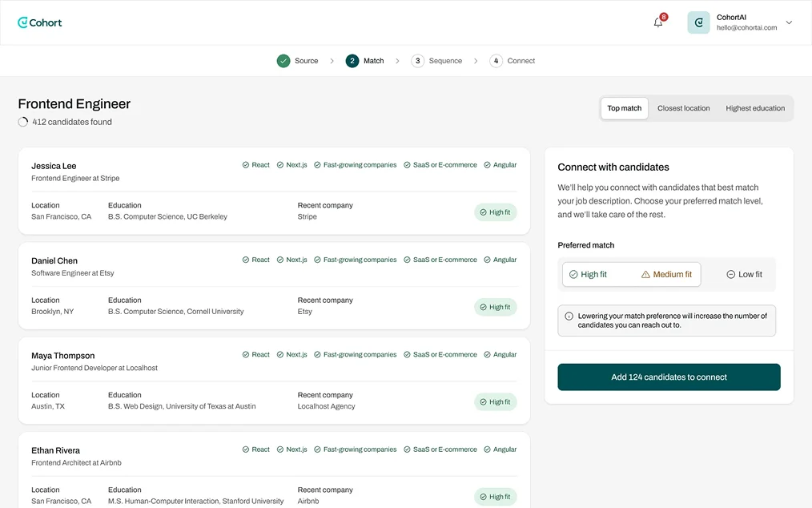Select Low fit preferred match
Screen dimensions: 812x508
click(x=744, y=274)
